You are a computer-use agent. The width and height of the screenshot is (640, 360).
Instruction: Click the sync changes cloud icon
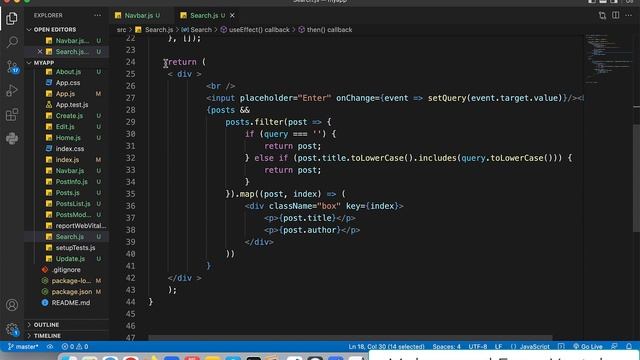[x=50, y=347]
